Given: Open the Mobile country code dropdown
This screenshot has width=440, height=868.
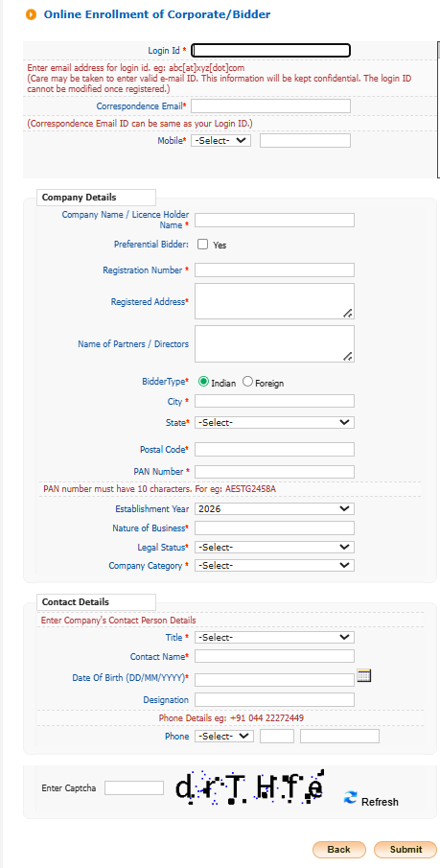Looking at the screenshot, I should click(x=220, y=141).
